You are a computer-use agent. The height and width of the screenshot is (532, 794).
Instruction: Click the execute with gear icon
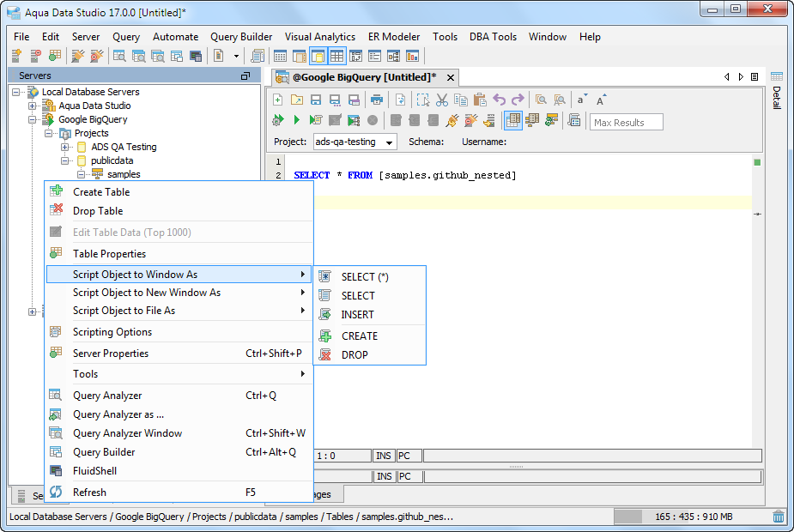tap(277, 120)
